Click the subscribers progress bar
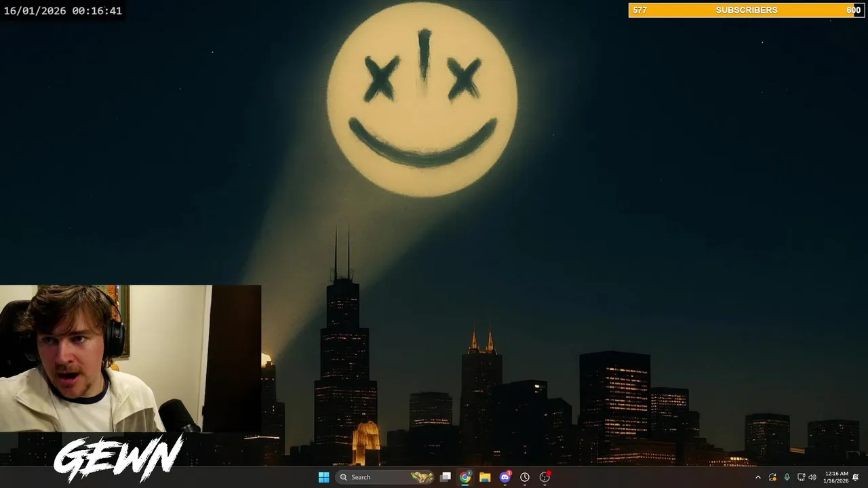The width and height of the screenshot is (868, 488). coord(747,10)
